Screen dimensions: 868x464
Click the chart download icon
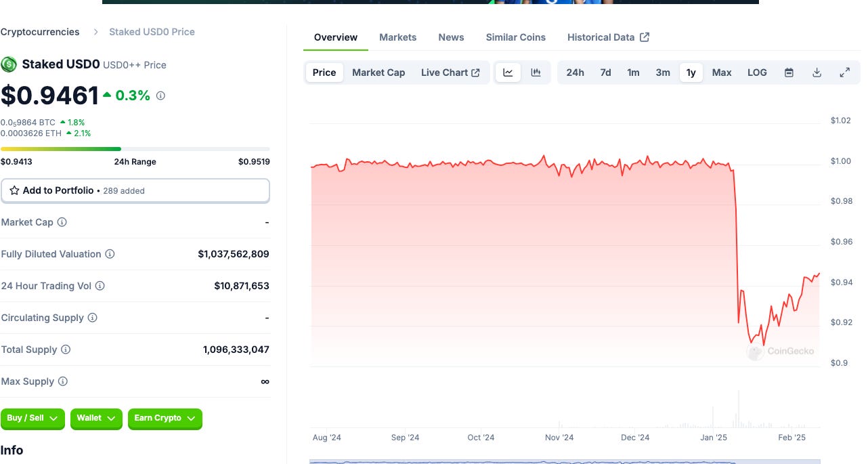(x=817, y=72)
